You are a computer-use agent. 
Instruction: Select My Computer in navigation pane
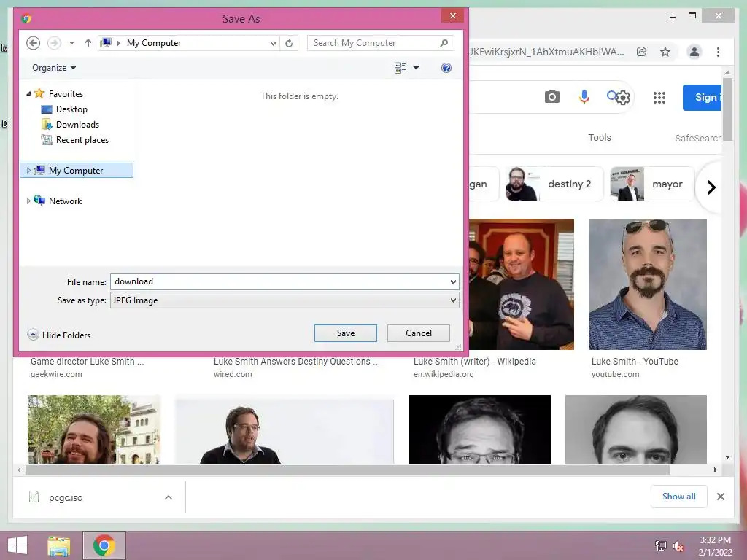click(76, 171)
